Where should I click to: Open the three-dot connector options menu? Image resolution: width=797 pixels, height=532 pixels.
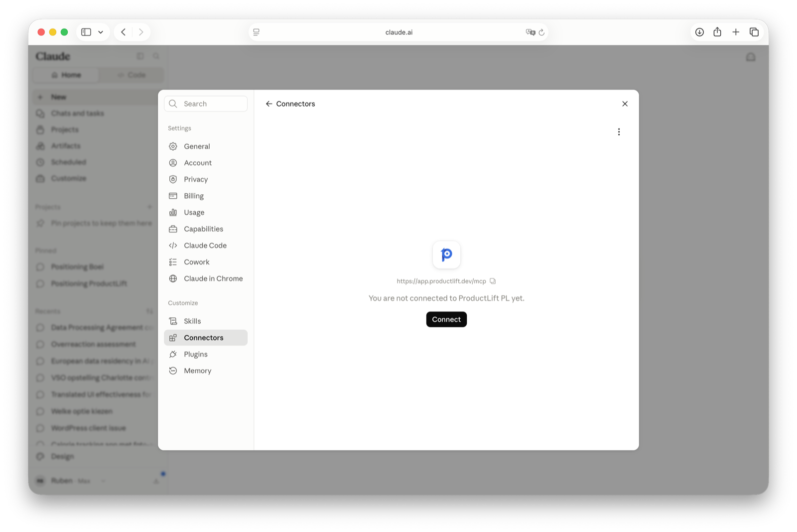pyautogui.click(x=619, y=132)
